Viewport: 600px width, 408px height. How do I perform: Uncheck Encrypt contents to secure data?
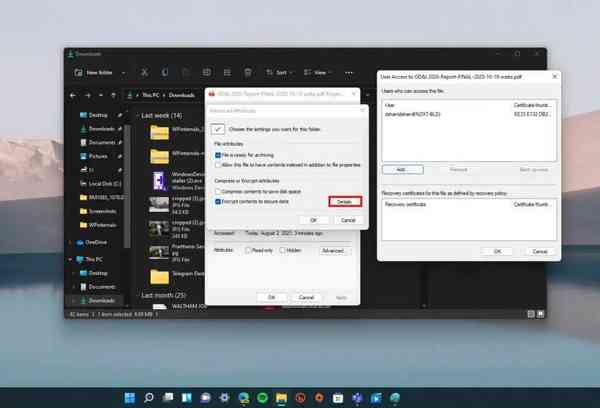(218, 201)
